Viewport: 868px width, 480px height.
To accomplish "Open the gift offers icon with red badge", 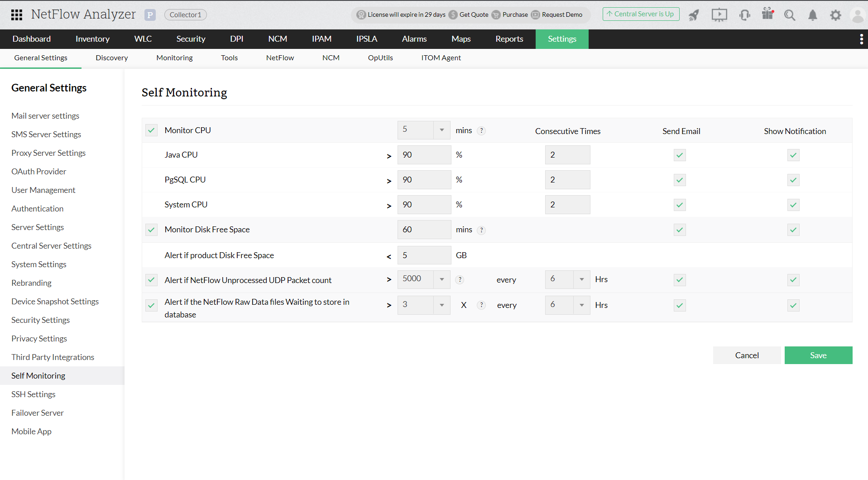I will coord(767,14).
